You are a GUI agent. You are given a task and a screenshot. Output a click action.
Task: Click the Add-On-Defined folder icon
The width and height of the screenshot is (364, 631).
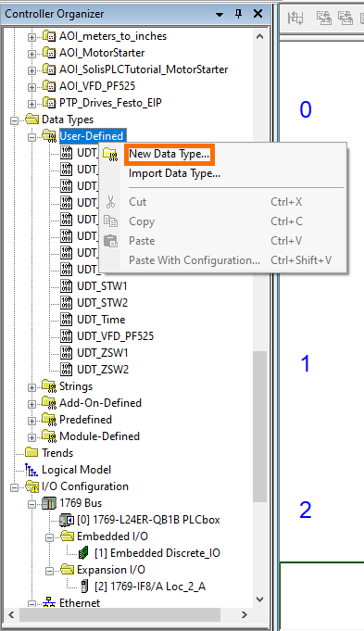[x=49, y=403]
